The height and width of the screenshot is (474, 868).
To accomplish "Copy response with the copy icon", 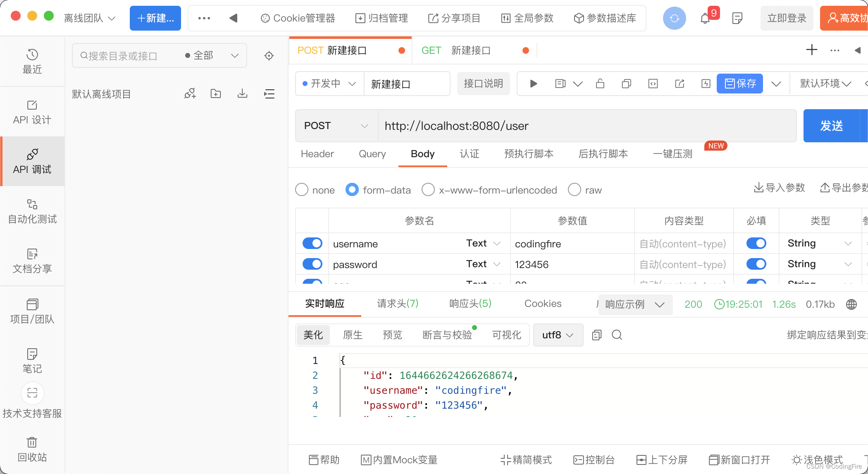I will click(596, 335).
